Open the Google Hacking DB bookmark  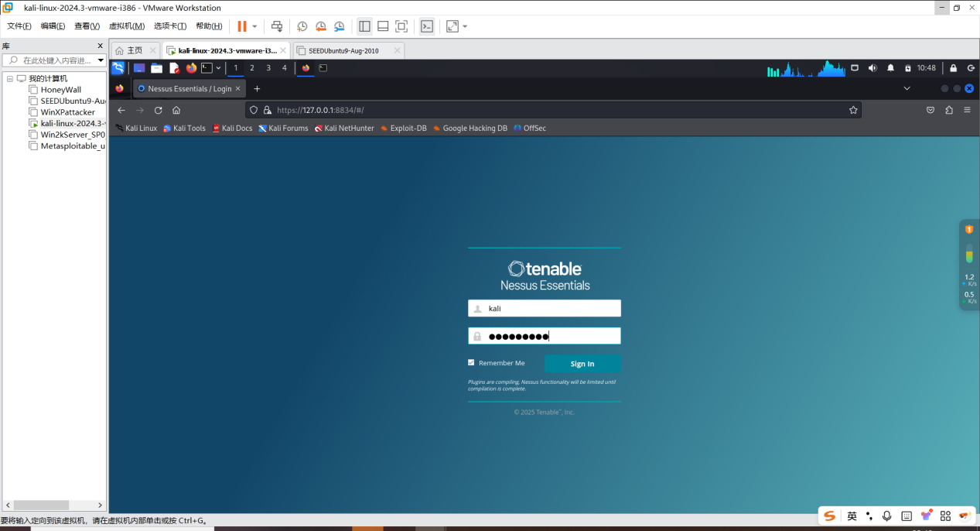(x=470, y=128)
